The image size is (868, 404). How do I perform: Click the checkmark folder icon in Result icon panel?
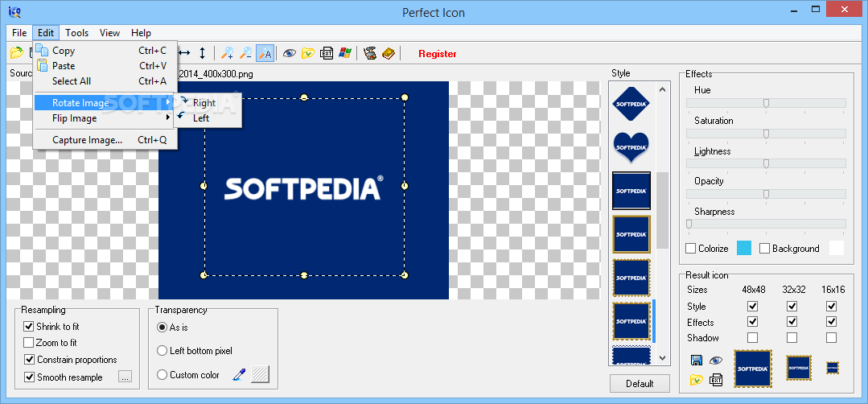click(x=697, y=380)
